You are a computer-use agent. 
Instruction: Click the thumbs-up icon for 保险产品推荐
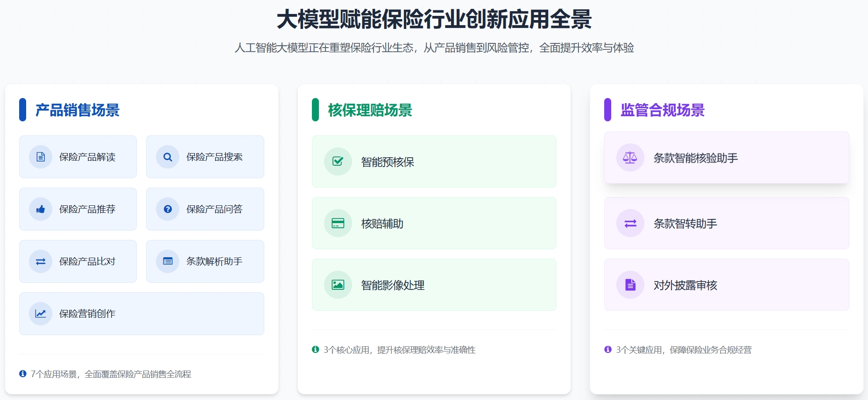click(x=41, y=209)
